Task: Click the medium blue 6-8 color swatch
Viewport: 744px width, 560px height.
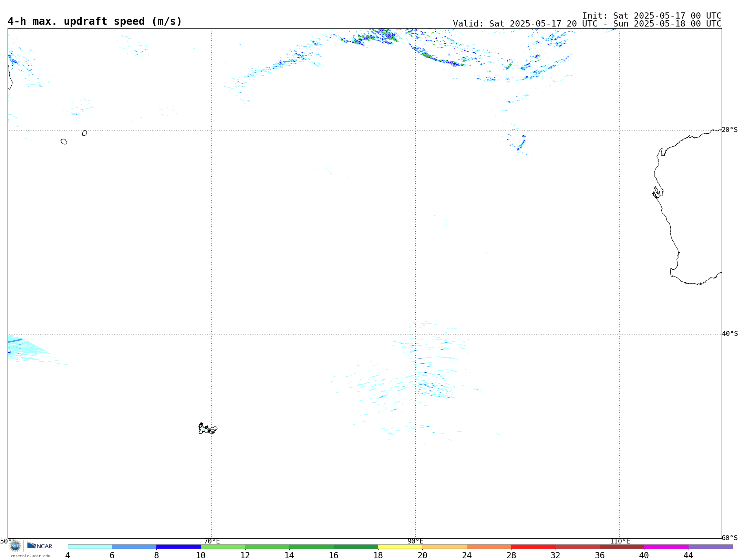Action: coord(134,547)
